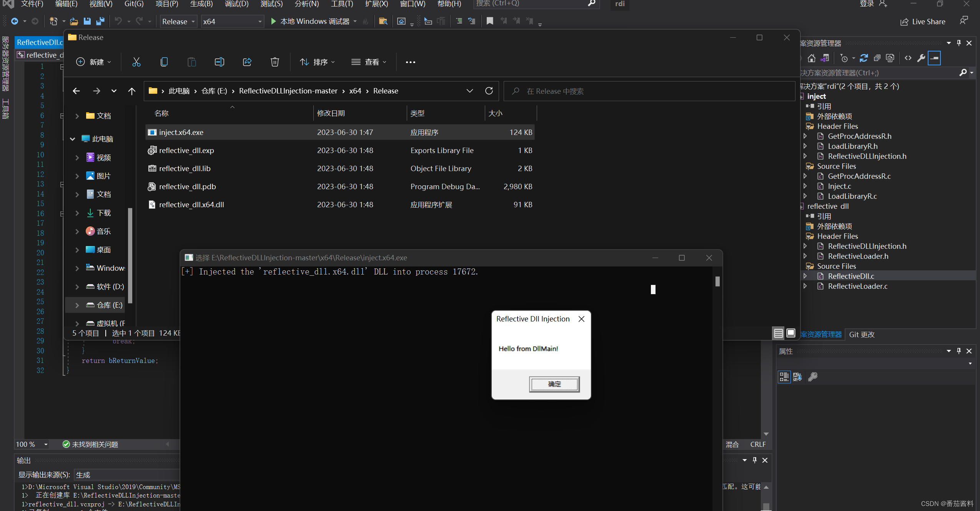The width and height of the screenshot is (980, 511).
Task: Toggle categorized view in Properties panel
Action: pyautogui.click(x=784, y=377)
